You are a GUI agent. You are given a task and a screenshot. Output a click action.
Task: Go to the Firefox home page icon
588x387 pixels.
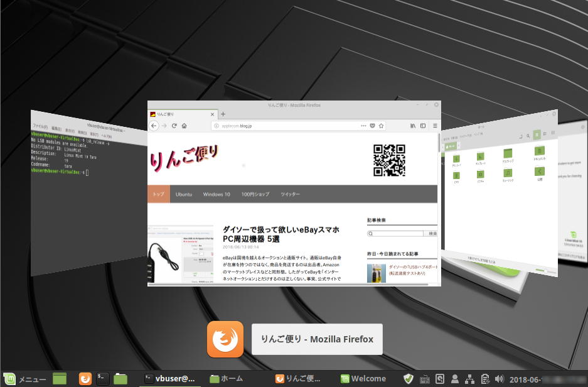pos(184,126)
